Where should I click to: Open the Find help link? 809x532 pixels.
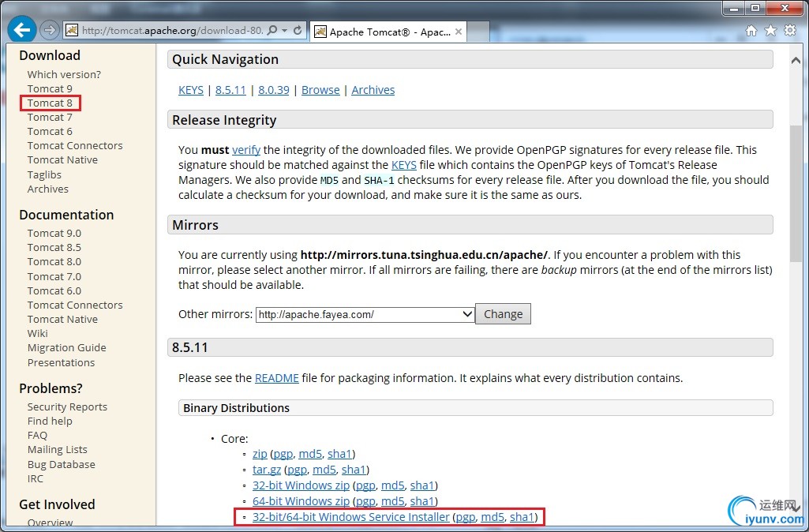click(x=50, y=421)
